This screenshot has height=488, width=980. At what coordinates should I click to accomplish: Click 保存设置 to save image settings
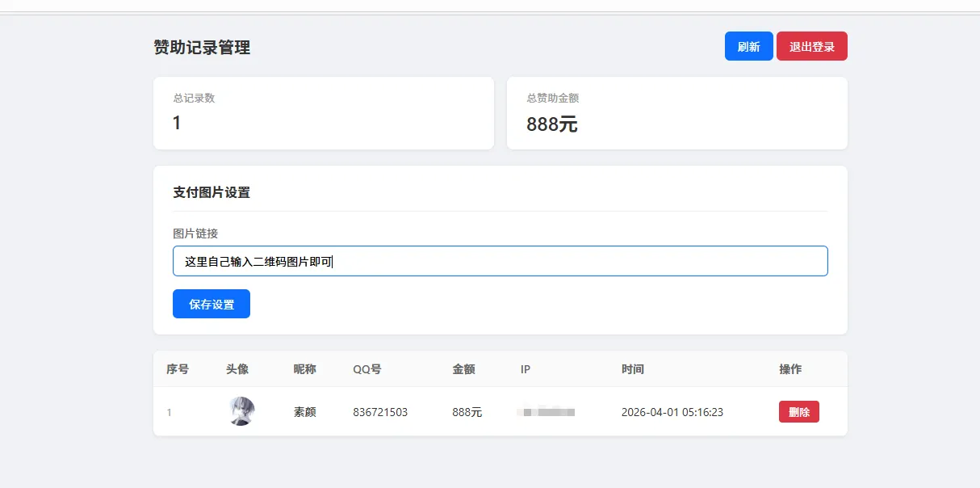point(211,304)
